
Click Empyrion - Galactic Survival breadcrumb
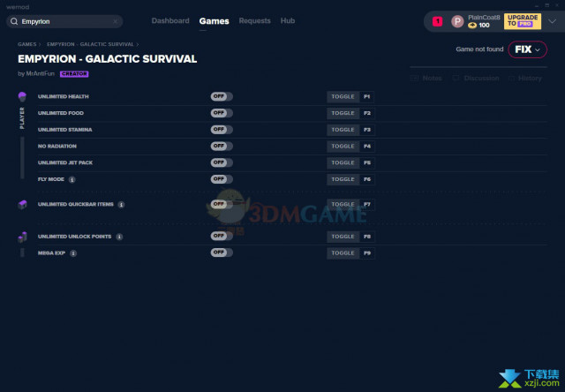[x=90, y=44]
